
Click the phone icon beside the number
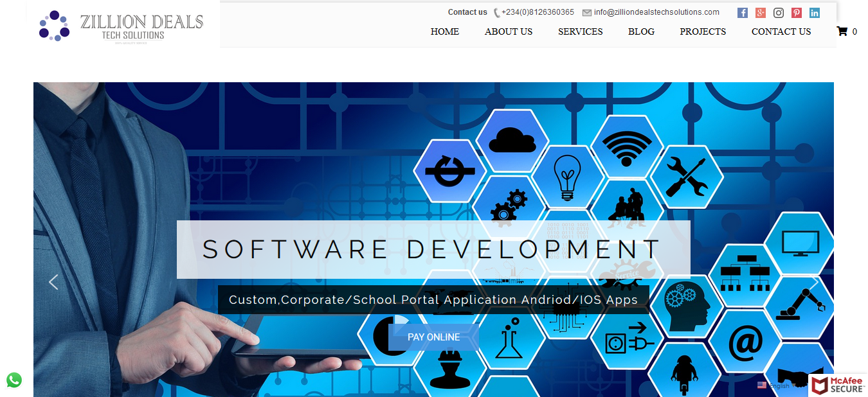tap(497, 13)
